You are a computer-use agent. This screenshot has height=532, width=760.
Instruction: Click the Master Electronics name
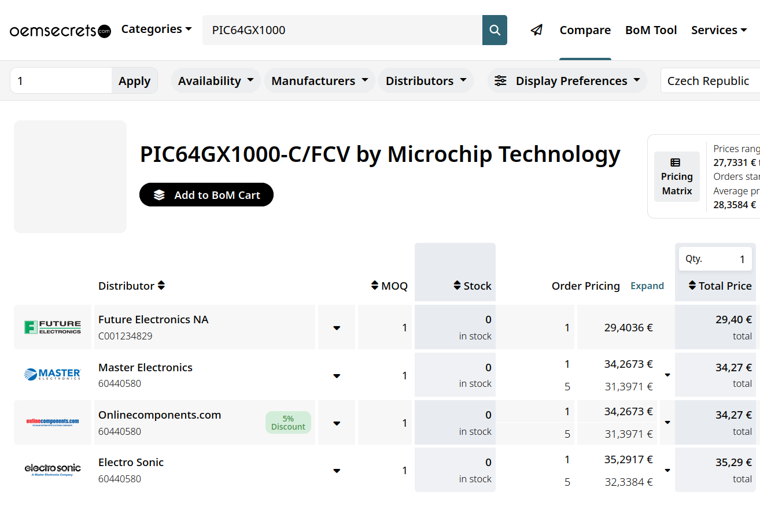point(145,367)
